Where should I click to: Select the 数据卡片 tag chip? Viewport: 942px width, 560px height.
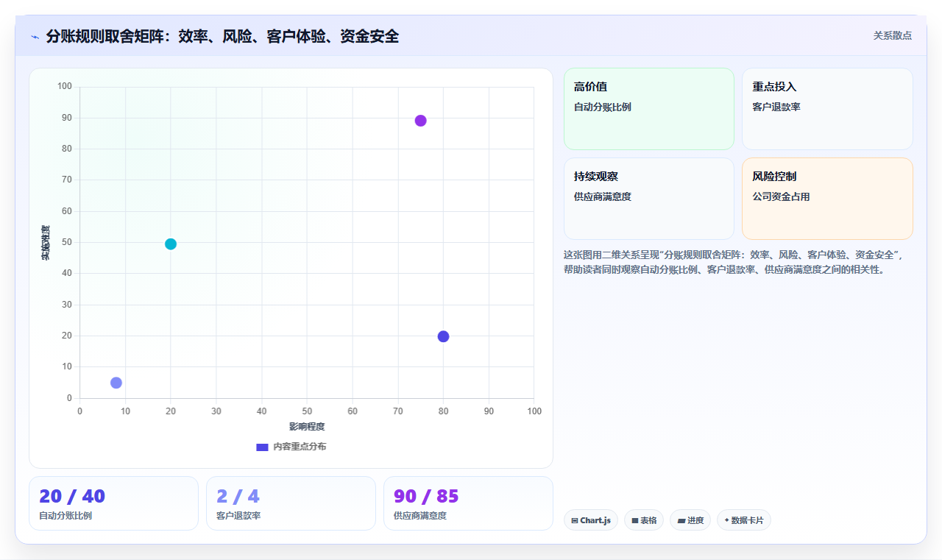tap(744, 520)
